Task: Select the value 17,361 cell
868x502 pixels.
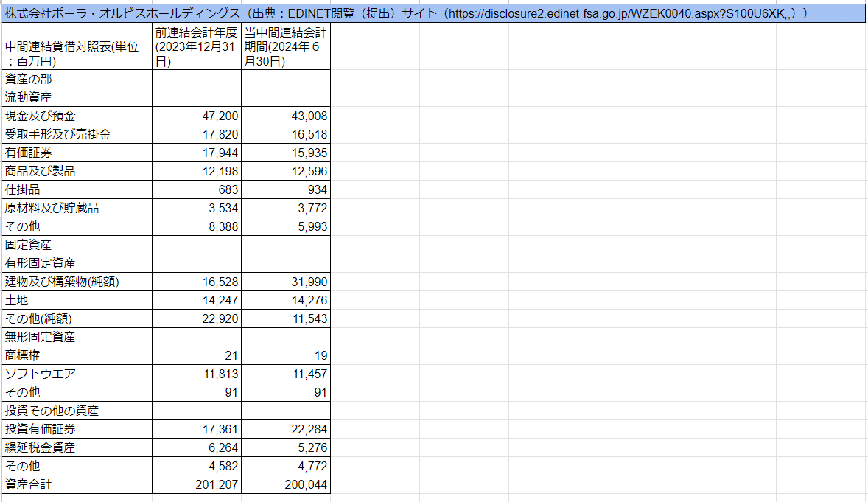Action: pyautogui.click(x=197, y=429)
